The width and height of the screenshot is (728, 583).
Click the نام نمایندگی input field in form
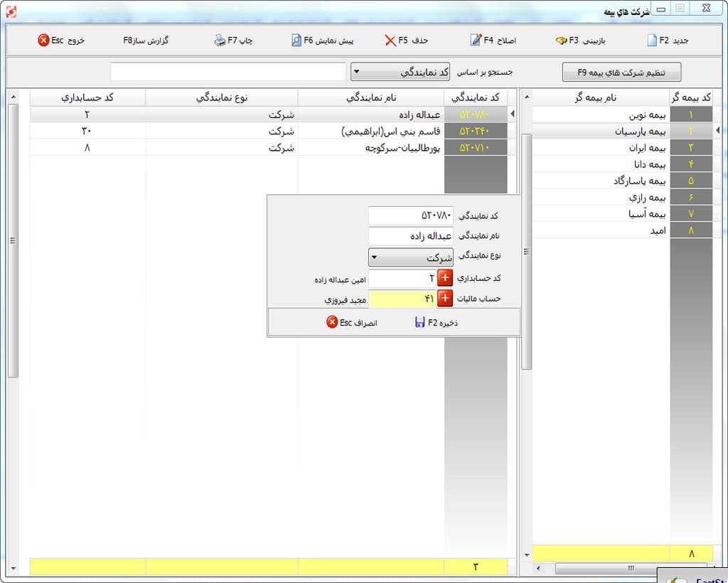(x=410, y=235)
